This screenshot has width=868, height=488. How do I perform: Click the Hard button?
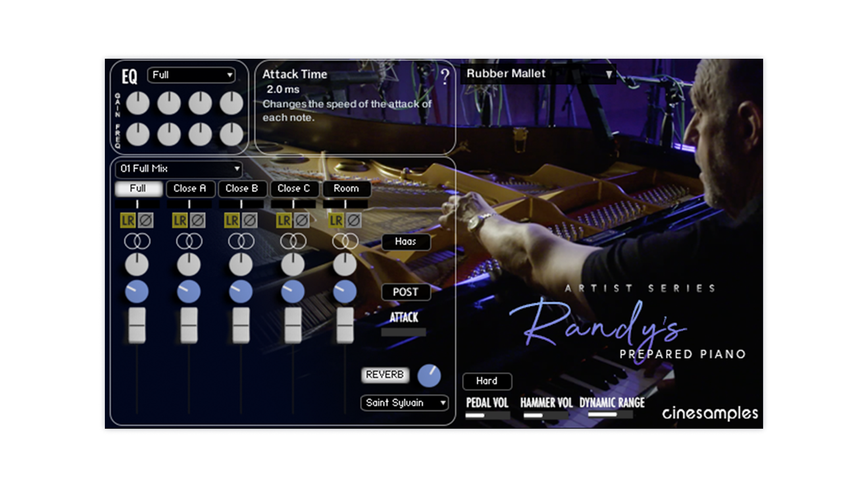pos(486,381)
